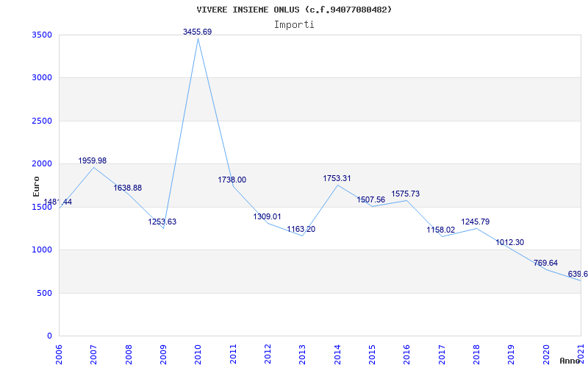The width and height of the screenshot is (588, 368).
Task: Click the 3455.69 peak data label
Action: (197, 32)
